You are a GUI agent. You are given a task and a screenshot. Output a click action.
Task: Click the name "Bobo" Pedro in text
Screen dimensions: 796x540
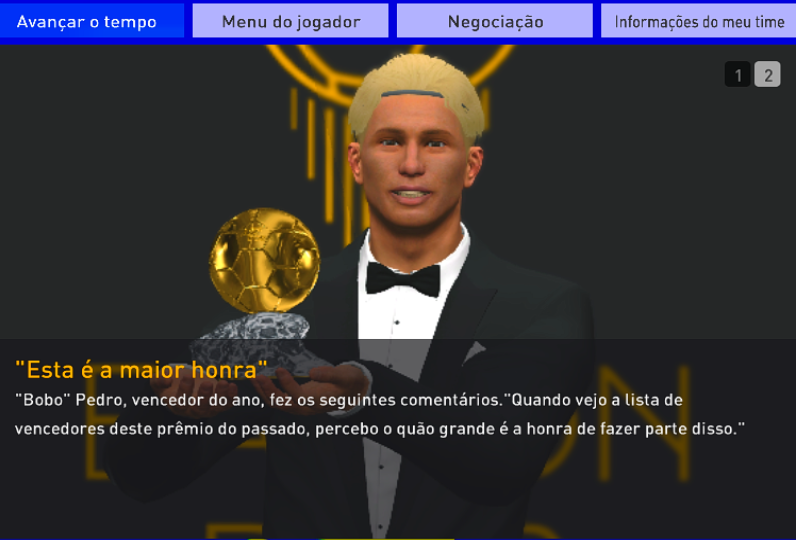point(69,400)
